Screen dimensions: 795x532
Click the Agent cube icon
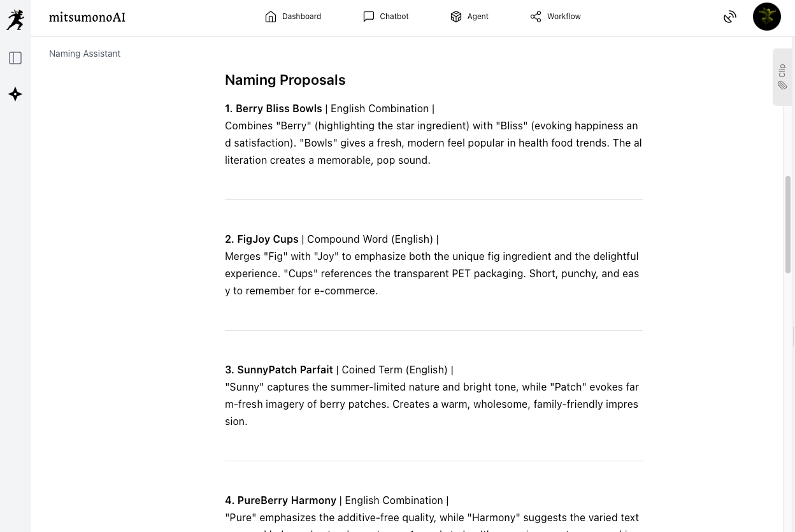click(456, 17)
